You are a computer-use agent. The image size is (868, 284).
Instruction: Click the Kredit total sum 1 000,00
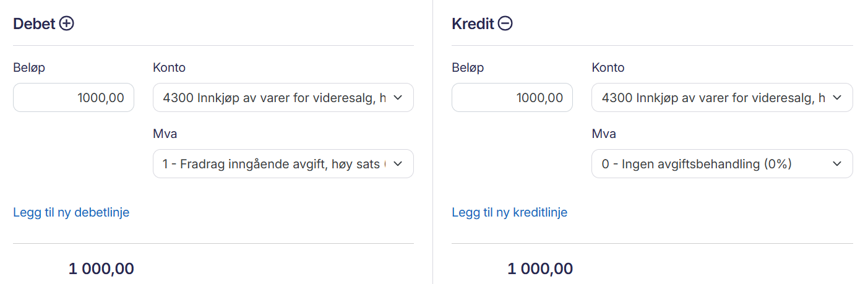[540, 269]
